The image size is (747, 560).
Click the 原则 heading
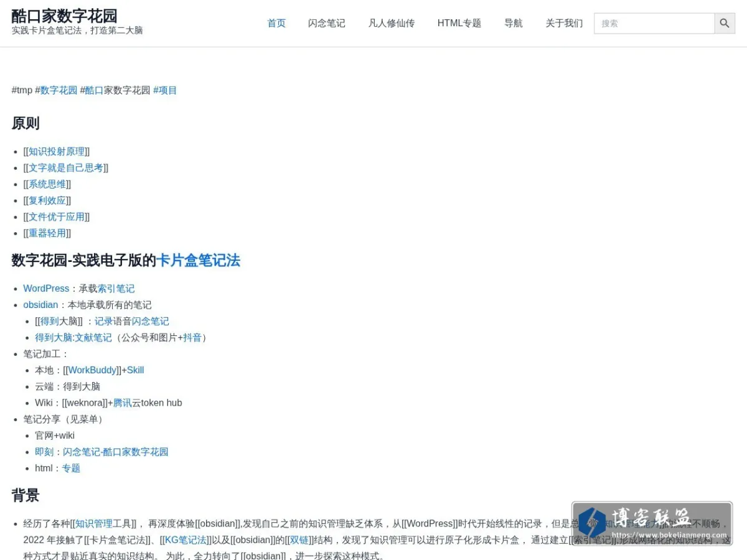(x=26, y=123)
